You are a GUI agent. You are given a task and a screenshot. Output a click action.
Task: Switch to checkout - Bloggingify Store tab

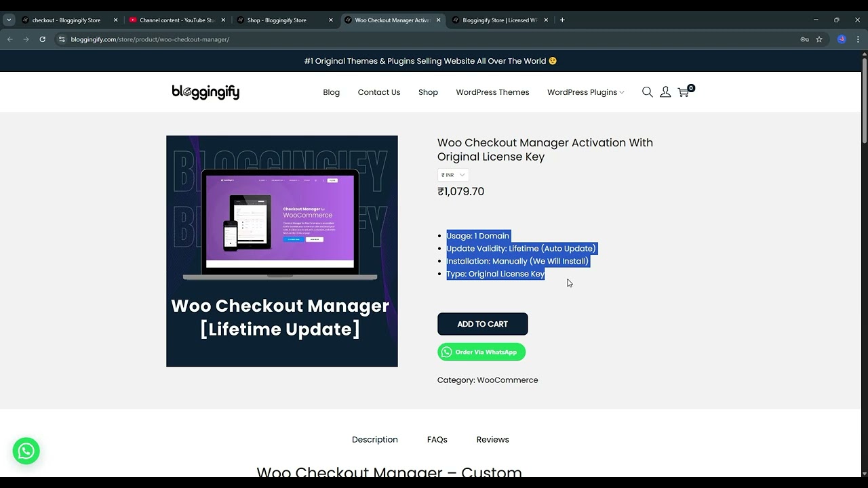point(66,20)
